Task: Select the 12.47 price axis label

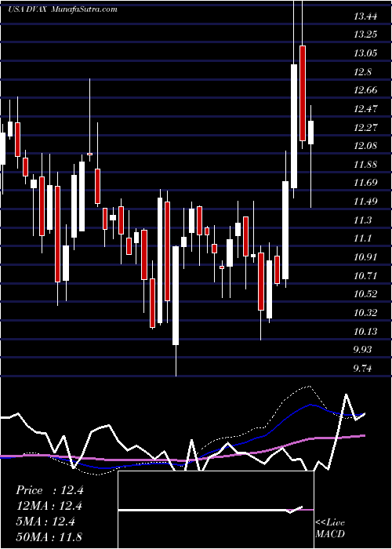Action: (366, 109)
